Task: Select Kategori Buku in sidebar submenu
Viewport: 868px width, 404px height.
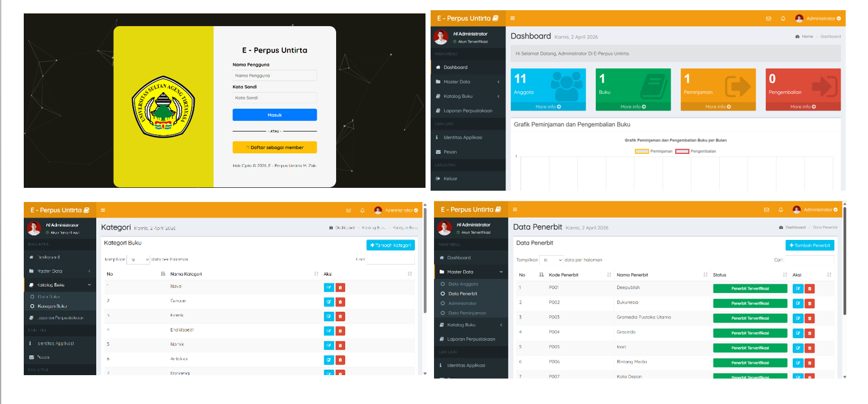Action: [52, 306]
